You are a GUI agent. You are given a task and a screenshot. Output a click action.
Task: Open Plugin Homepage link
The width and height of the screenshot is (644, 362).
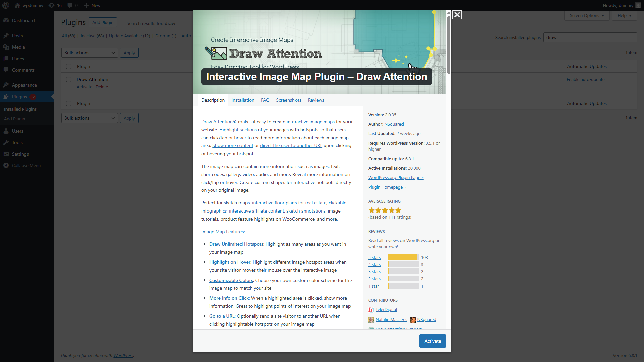(x=387, y=187)
